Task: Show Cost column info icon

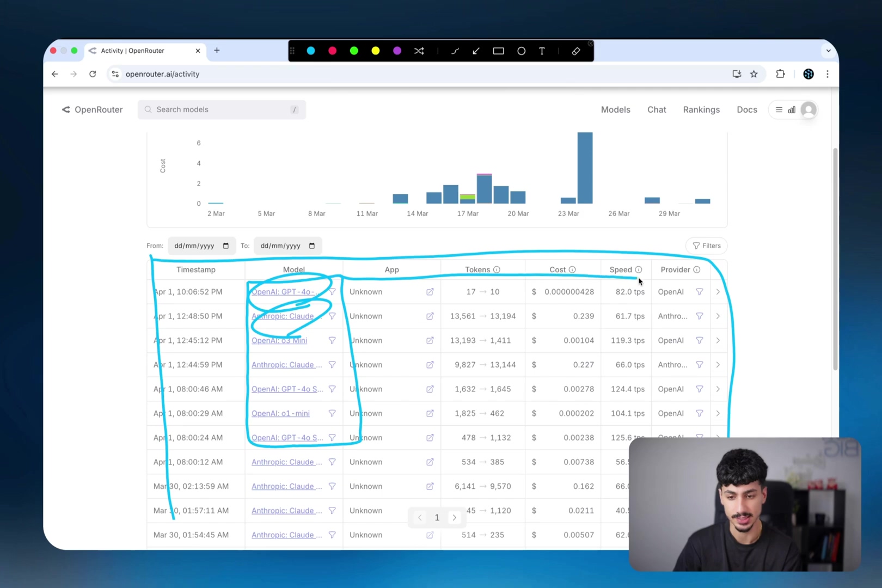Action: tap(572, 269)
